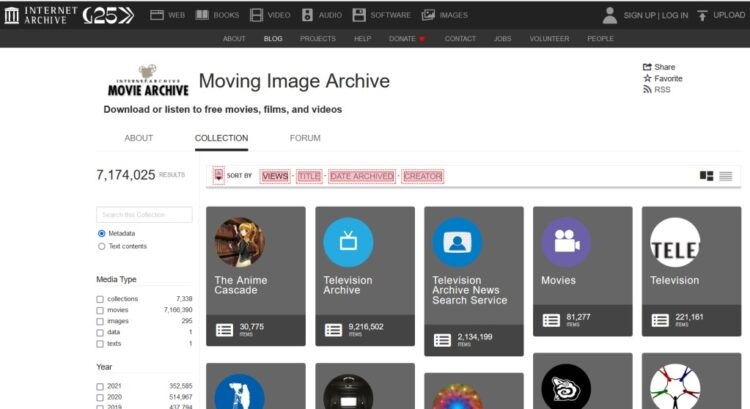The height and width of the screenshot is (409, 750).
Task: Click the Share icon
Action: 647,67
